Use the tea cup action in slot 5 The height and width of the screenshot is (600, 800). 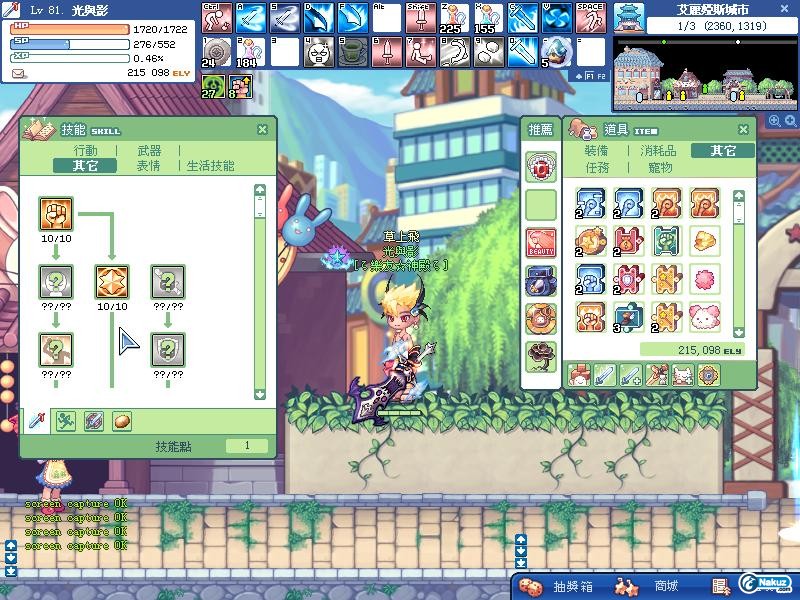pos(353,52)
